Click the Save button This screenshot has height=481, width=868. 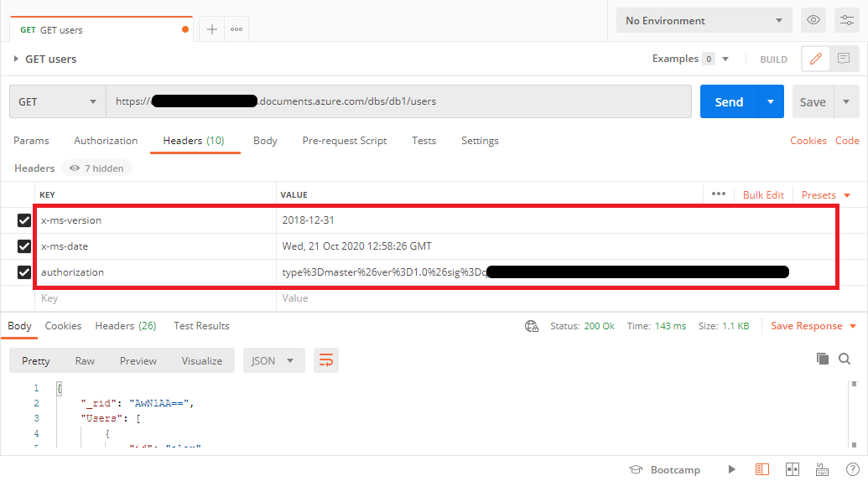pyautogui.click(x=813, y=101)
